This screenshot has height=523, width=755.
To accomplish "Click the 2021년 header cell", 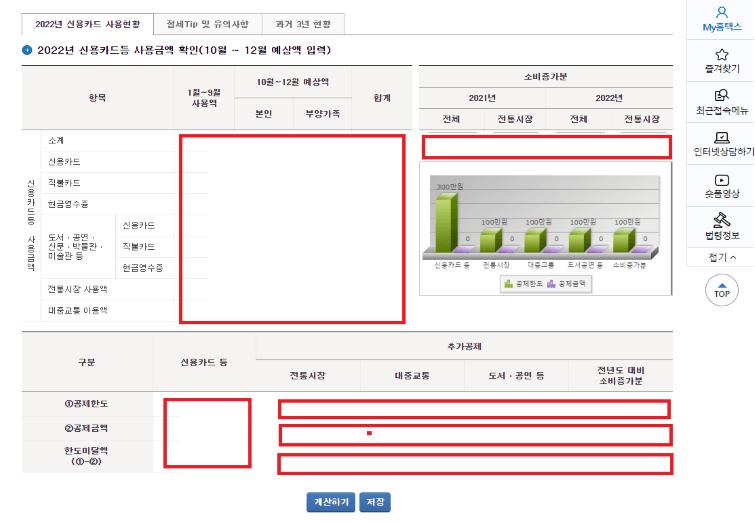I will [482, 98].
